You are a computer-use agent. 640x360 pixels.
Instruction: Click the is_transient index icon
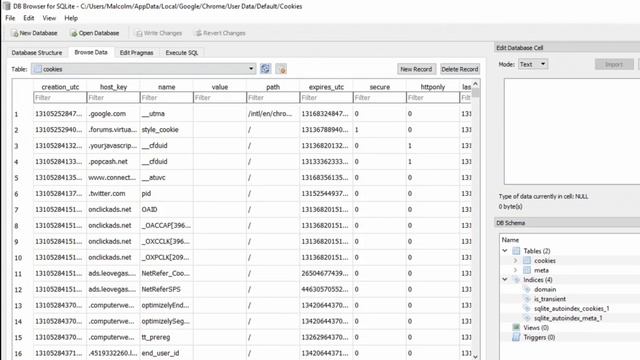[x=527, y=299]
